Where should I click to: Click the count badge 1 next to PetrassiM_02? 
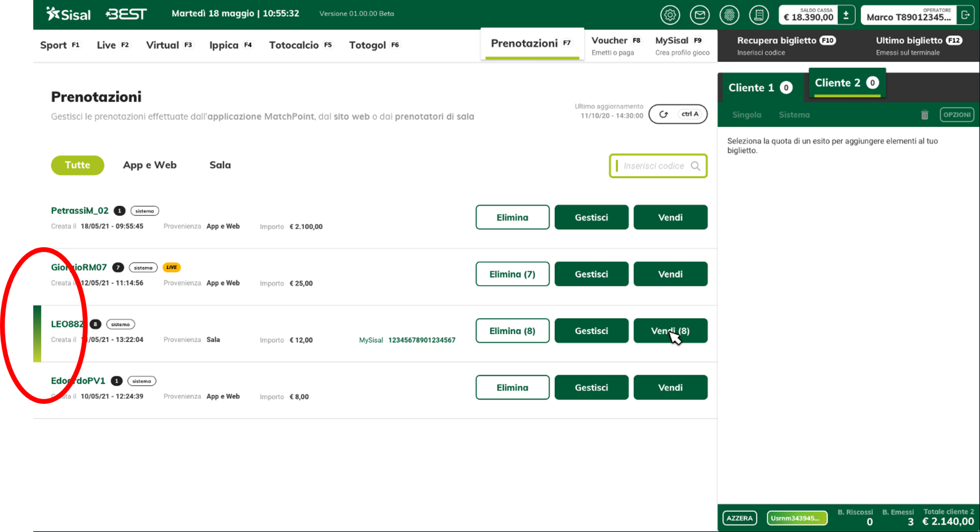pyautogui.click(x=119, y=211)
